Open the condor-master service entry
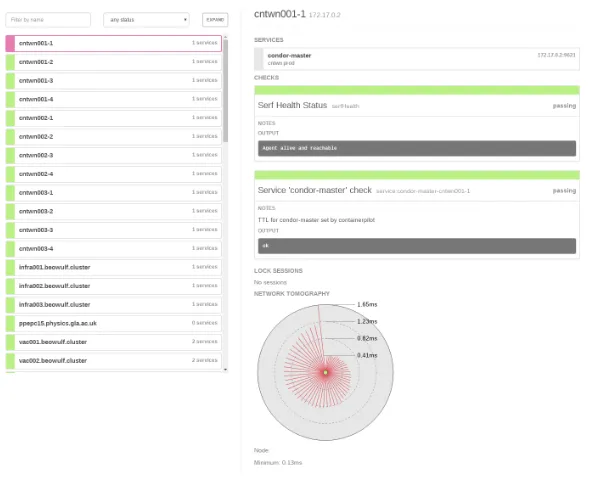The width and height of the screenshot is (594, 480). click(x=417, y=59)
